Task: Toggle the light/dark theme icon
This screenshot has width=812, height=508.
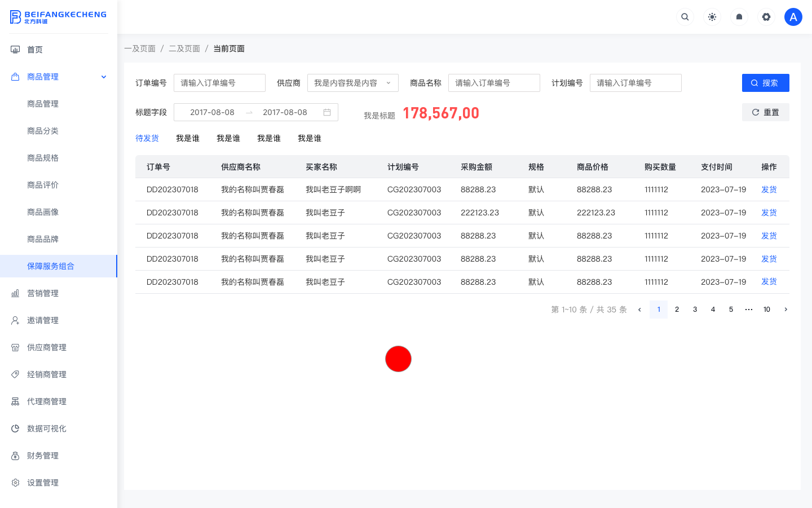Action: pos(712,17)
